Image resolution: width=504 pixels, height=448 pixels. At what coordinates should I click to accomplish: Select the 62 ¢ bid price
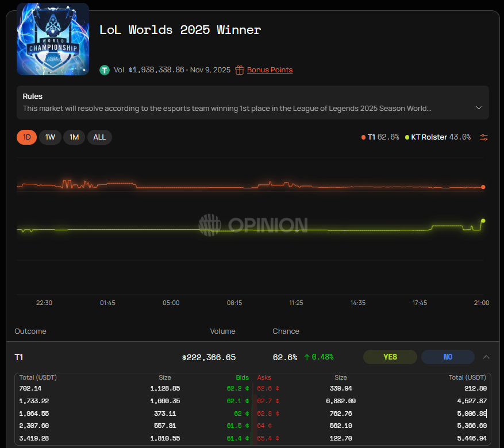point(241,414)
